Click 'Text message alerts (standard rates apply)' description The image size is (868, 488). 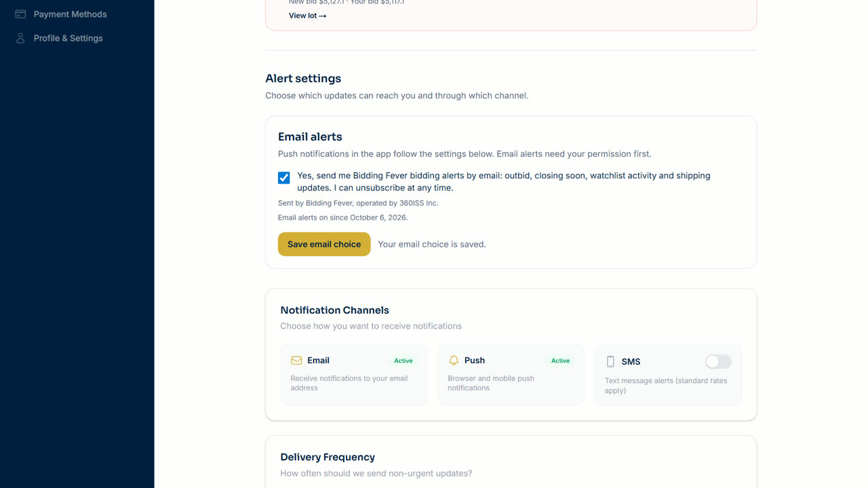[x=666, y=386]
